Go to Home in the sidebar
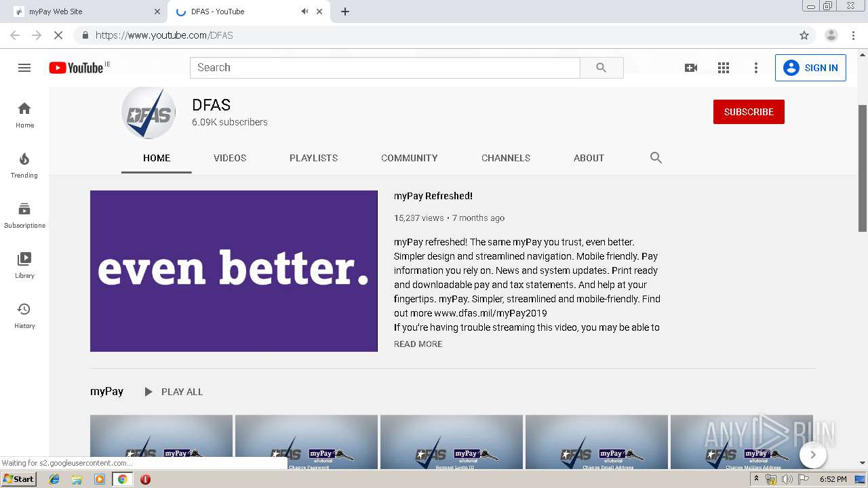Image resolution: width=868 pixels, height=488 pixels. pyautogui.click(x=24, y=115)
